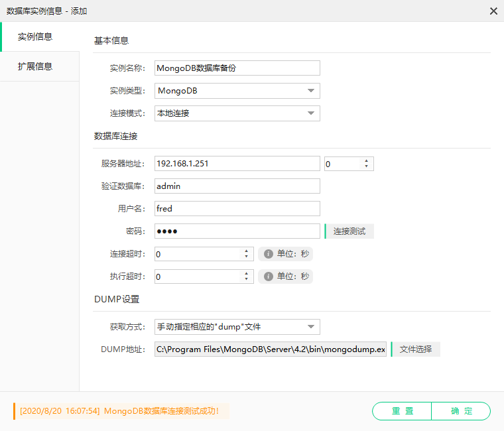Confirm with the 确定 button

(461, 411)
